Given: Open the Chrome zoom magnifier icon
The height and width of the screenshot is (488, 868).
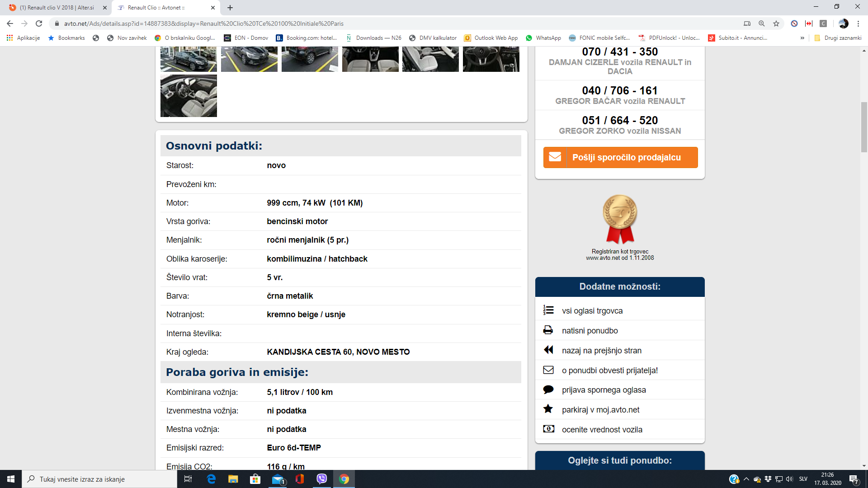Looking at the screenshot, I should 762,23.
